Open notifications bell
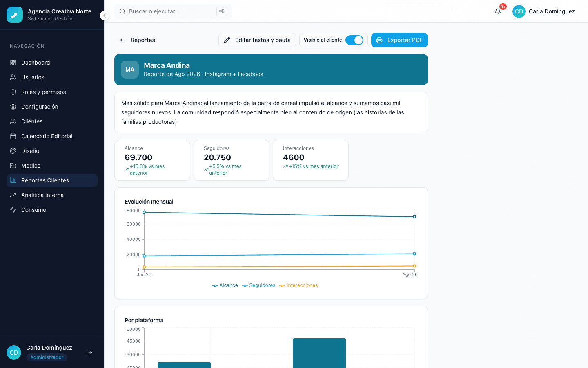 (x=498, y=11)
